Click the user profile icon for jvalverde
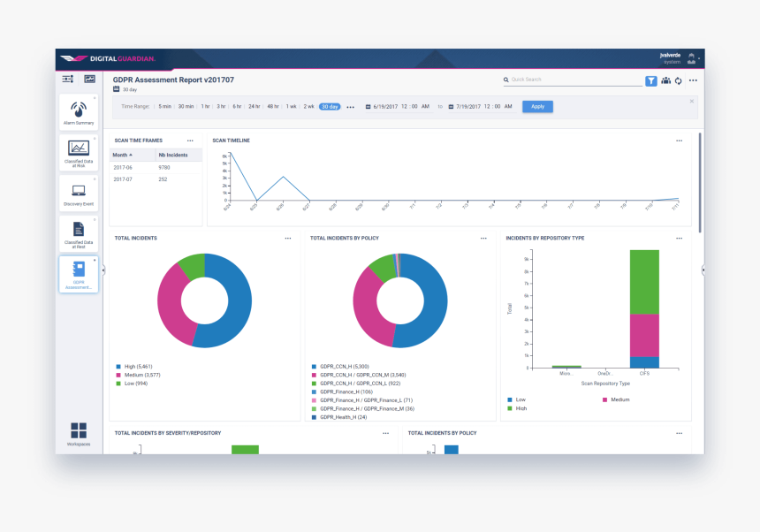The image size is (760, 532). click(692, 58)
